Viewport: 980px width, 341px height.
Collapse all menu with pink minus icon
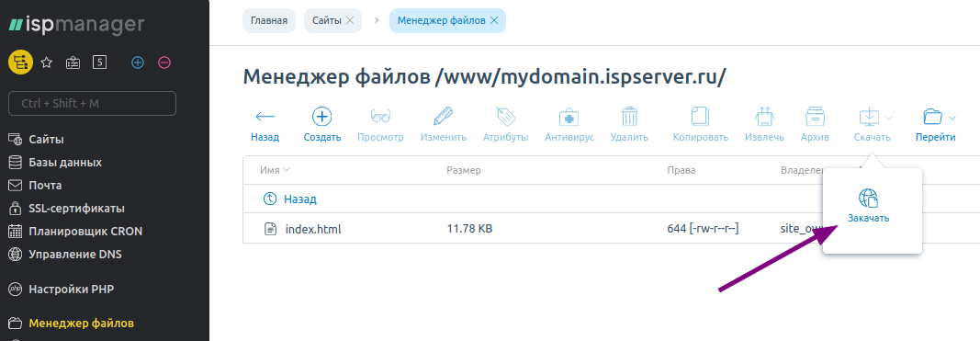tap(164, 63)
